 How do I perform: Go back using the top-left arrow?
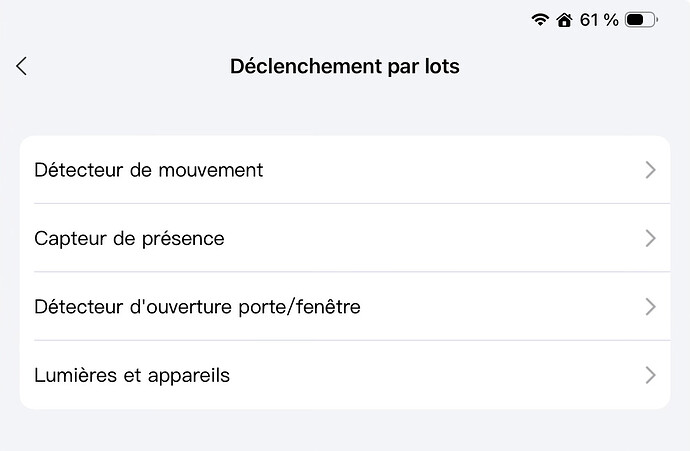click(x=22, y=66)
